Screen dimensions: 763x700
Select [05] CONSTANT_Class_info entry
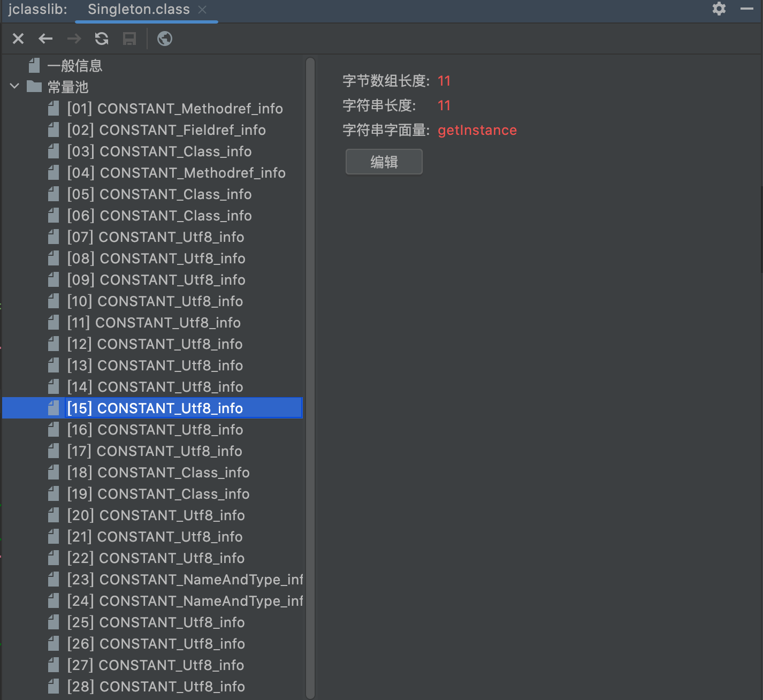tap(159, 194)
